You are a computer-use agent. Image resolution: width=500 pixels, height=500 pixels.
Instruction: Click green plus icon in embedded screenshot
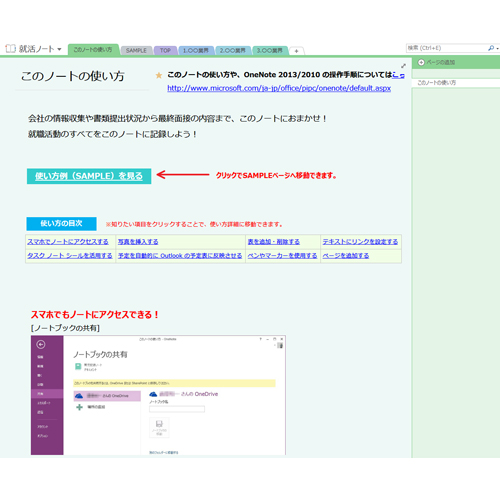(79, 407)
